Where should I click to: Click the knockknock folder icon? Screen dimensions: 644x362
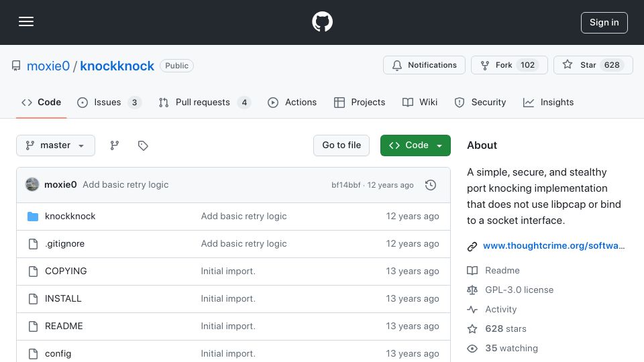[33, 217]
